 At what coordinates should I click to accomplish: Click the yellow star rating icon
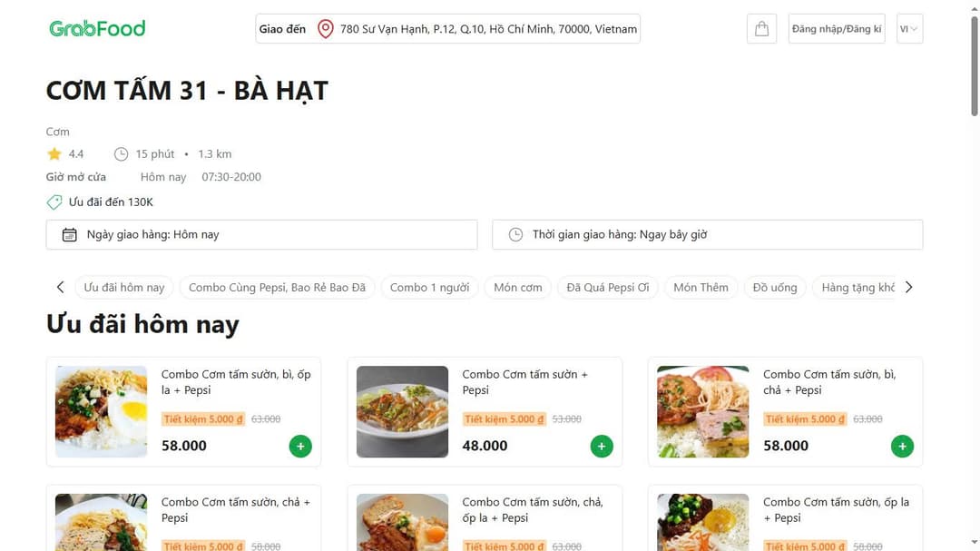[x=54, y=153]
